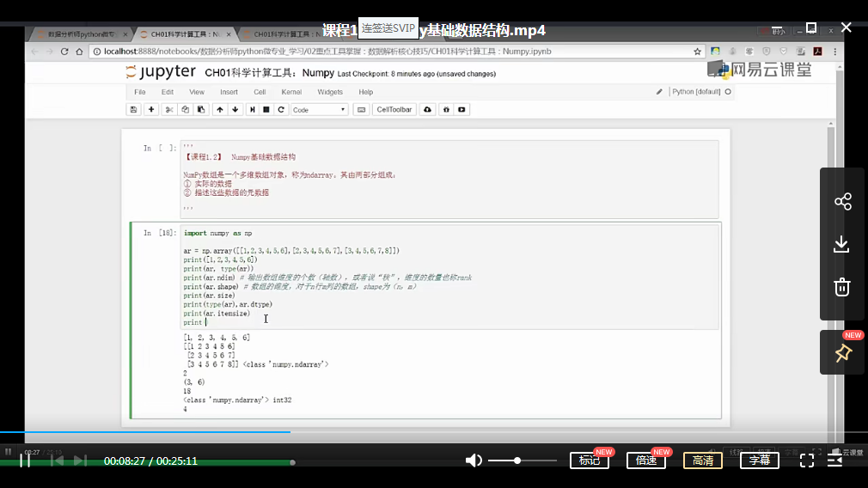Viewport: 868px width, 488px height.
Task: Open the Edit menu
Action: click(168, 92)
